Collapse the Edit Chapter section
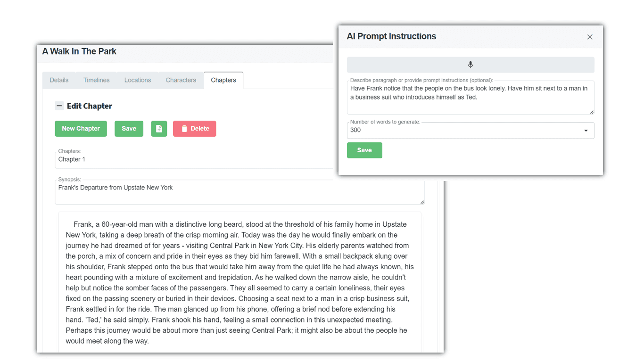This screenshot has height=362, width=644. (x=59, y=106)
